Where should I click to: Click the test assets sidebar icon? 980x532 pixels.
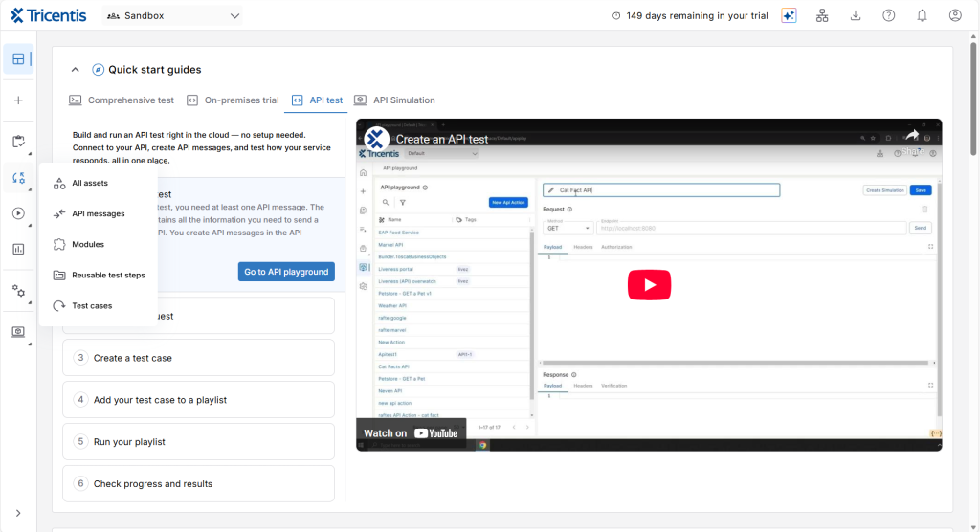pyautogui.click(x=19, y=178)
